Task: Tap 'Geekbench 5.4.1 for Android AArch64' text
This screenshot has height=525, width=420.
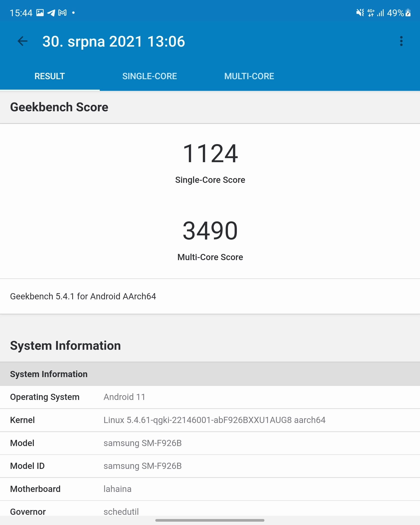Action: (83, 296)
